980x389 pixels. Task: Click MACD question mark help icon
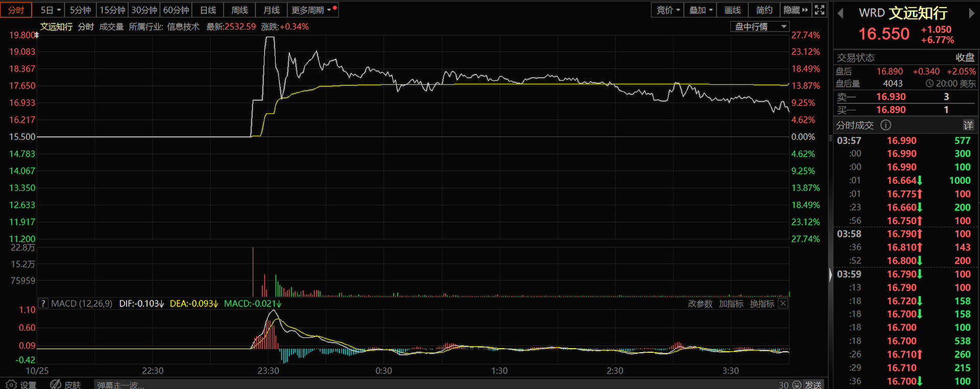43,304
